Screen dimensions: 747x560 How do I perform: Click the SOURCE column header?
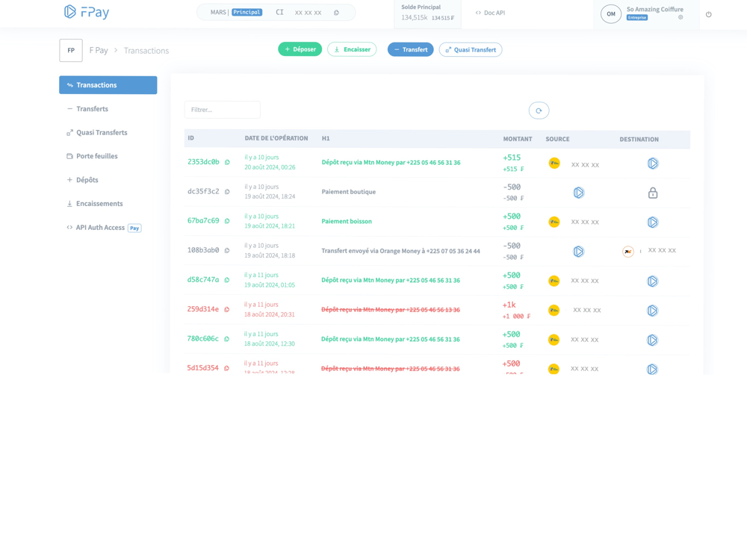tap(557, 139)
